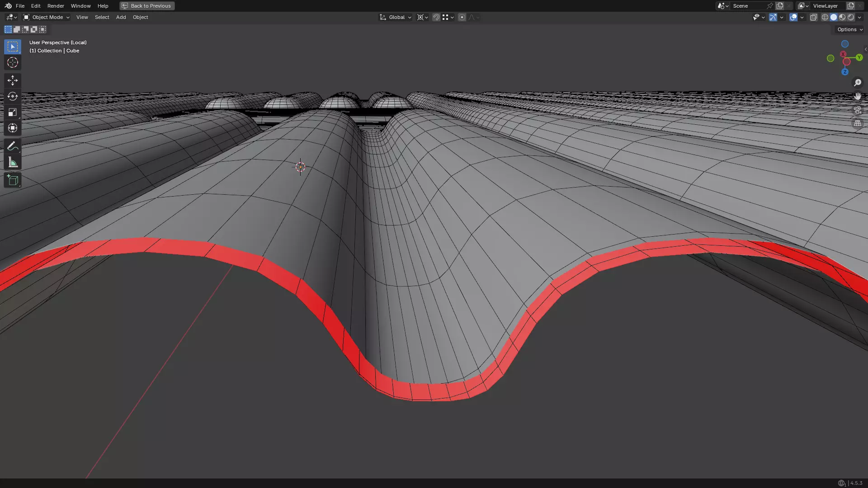The width and height of the screenshot is (868, 488).
Task: Open Global transform orientation dropdown
Action: (x=396, y=17)
